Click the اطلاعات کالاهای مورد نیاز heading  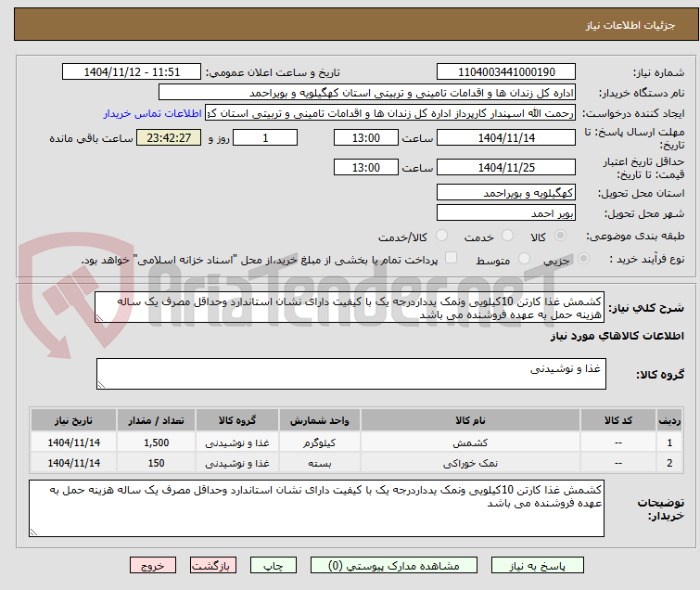(x=617, y=336)
